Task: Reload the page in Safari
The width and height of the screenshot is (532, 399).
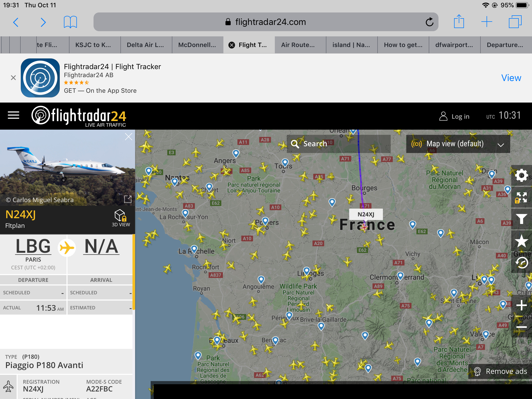Action: [429, 22]
